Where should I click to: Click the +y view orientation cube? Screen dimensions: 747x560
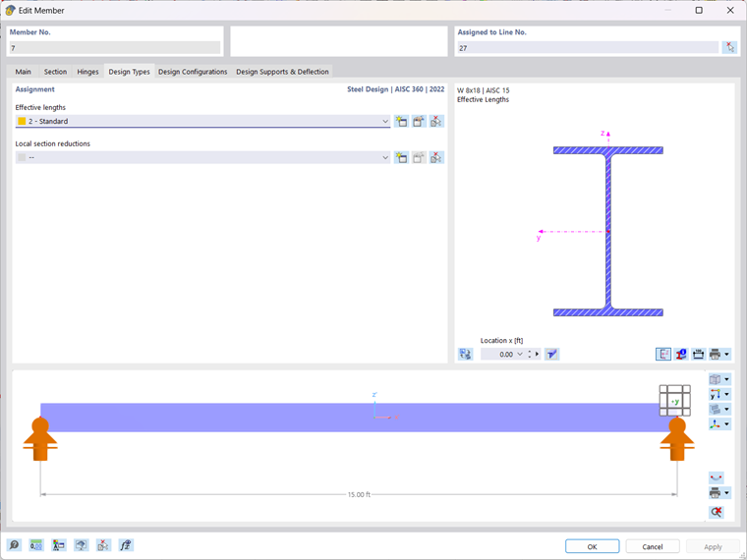click(674, 401)
